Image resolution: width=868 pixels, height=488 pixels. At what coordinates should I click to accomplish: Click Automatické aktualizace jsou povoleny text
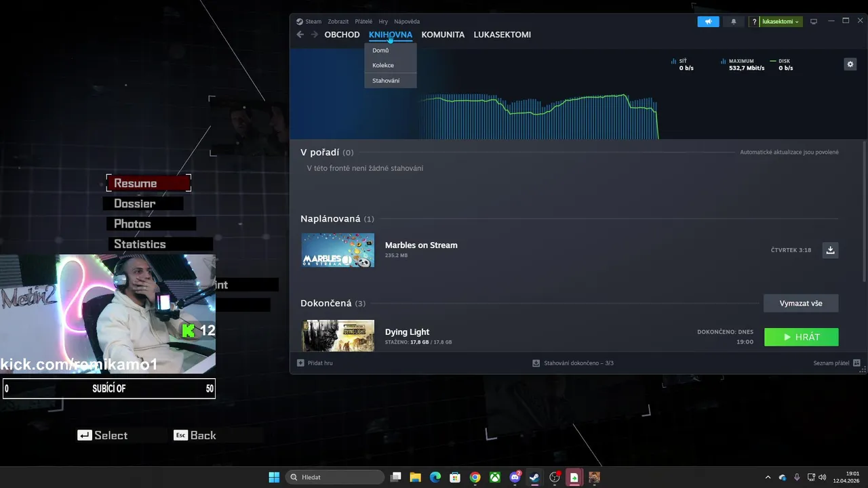pyautogui.click(x=789, y=152)
